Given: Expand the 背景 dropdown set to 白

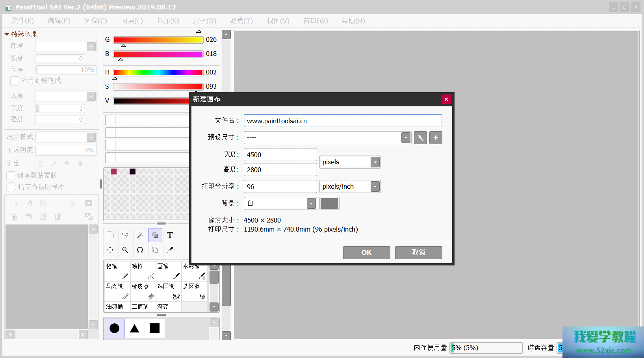Looking at the screenshot, I should click(x=311, y=204).
